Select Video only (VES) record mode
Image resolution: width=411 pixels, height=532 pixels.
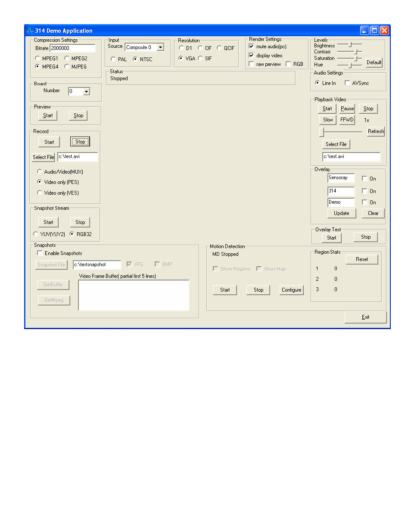(x=40, y=193)
